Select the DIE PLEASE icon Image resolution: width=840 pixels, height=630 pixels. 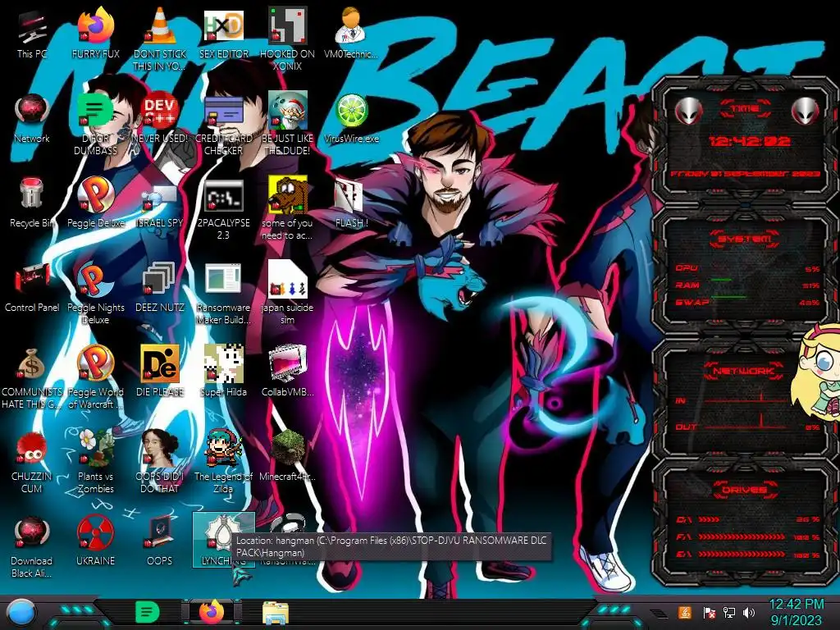pos(159,372)
